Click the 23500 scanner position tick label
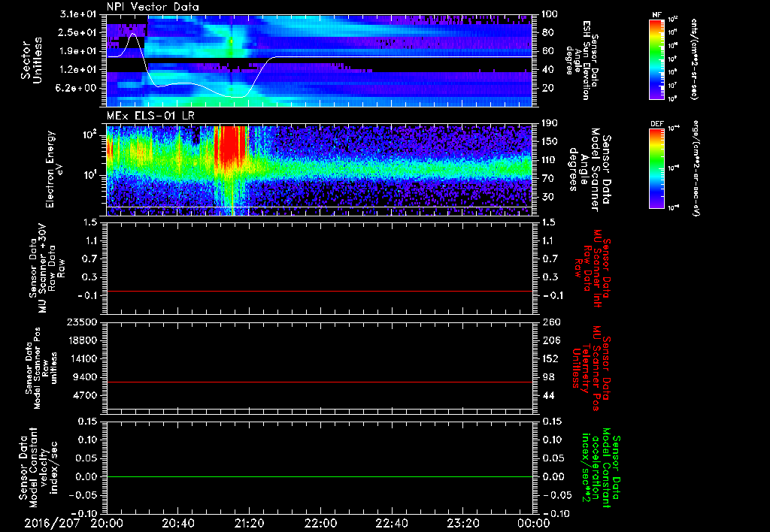 (83, 322)
